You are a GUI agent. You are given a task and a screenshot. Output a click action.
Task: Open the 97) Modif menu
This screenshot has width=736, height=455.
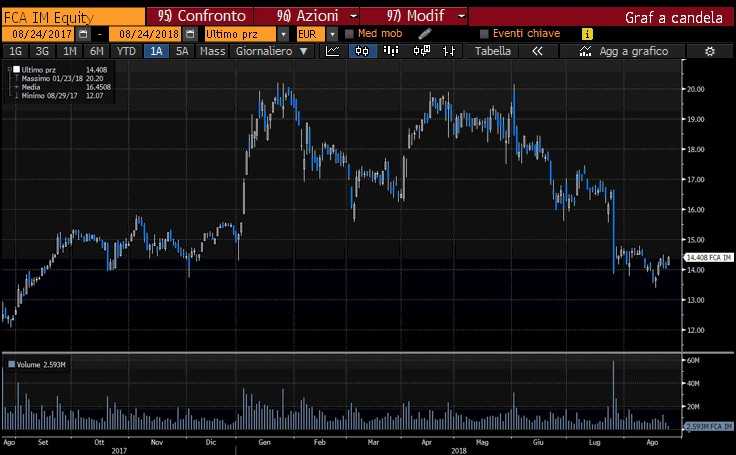pyautogui.click(x=414, y=16)
